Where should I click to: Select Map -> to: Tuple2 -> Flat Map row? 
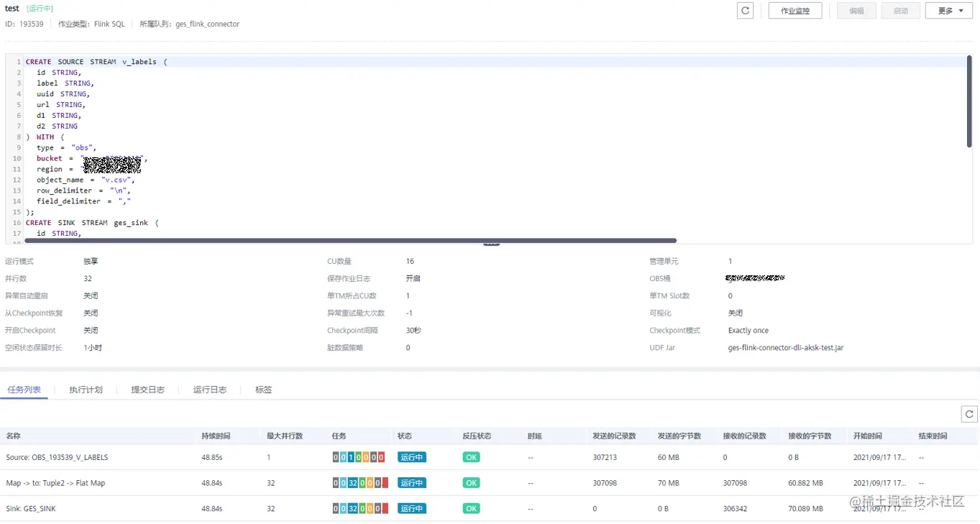click(490, 483)
